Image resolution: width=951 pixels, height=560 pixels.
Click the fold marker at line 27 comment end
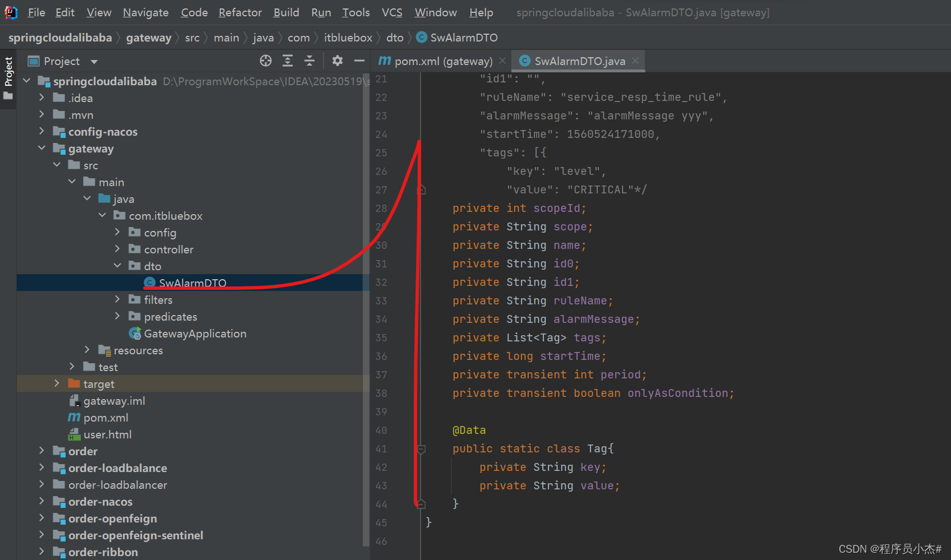click(422, 190)
